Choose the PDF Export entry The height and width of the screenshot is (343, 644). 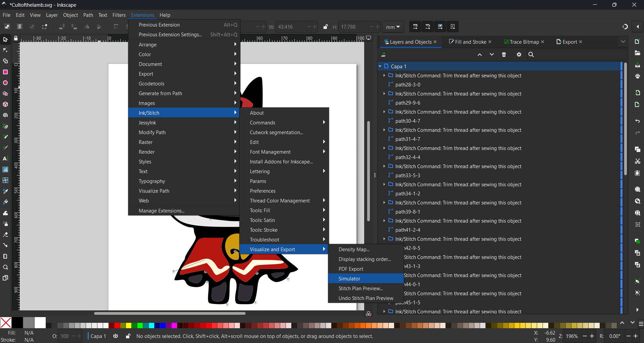[x=366, y=269]
